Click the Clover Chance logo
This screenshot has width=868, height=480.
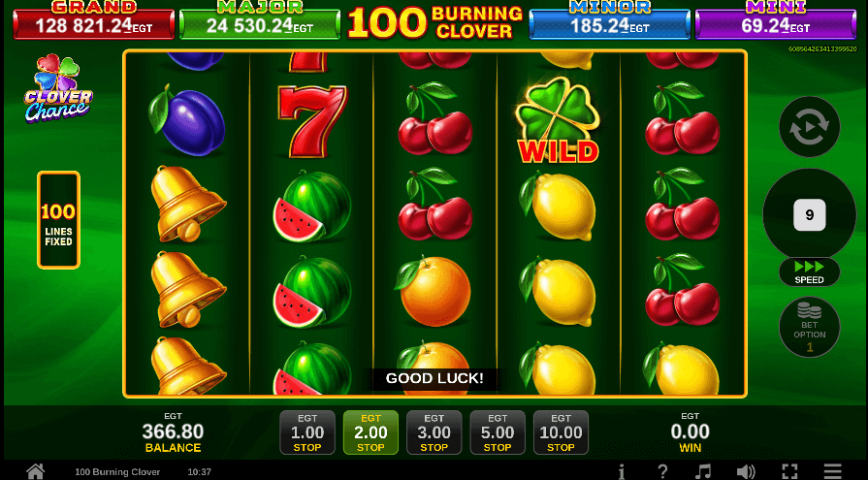[58, 88]
